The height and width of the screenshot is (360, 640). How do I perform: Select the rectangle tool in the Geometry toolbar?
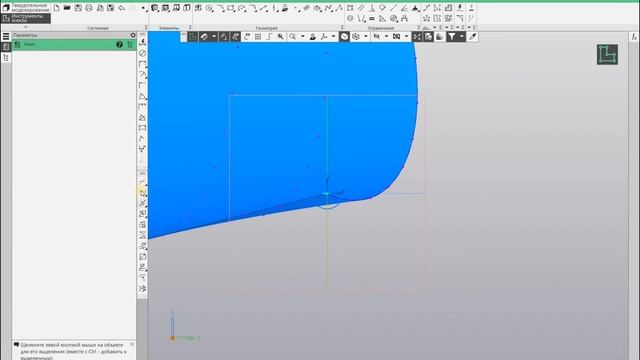coord(231,8)
